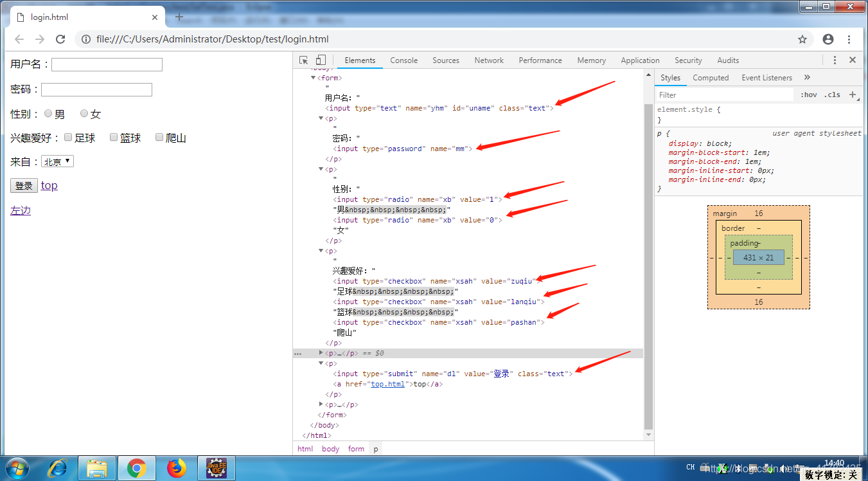Click the 密码 password field
Viewport: 868px width, 481px height.
point(96,89)
